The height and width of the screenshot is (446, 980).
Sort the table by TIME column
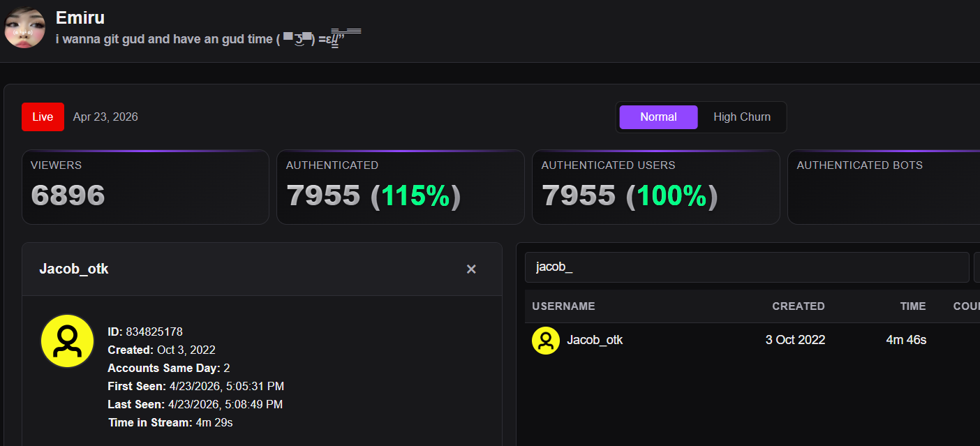913,306
